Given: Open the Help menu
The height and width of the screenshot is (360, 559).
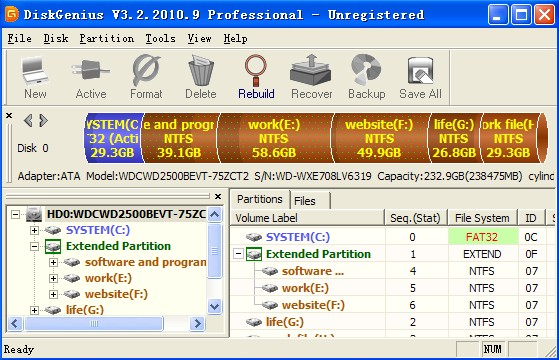Looking at the screenshot, I should click(x=236, y=38).
